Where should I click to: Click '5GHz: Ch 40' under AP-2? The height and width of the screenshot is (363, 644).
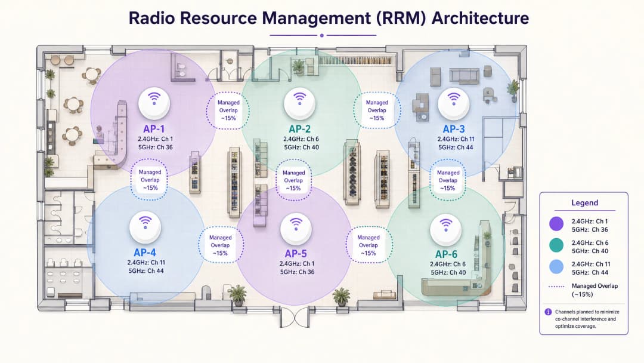coord(302,147)
